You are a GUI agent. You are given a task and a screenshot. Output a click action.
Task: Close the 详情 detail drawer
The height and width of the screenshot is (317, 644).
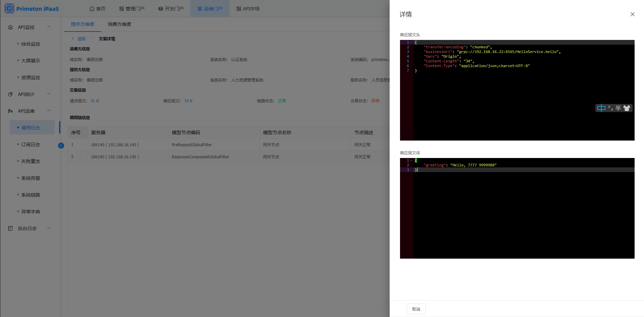(x=632, y=14)
